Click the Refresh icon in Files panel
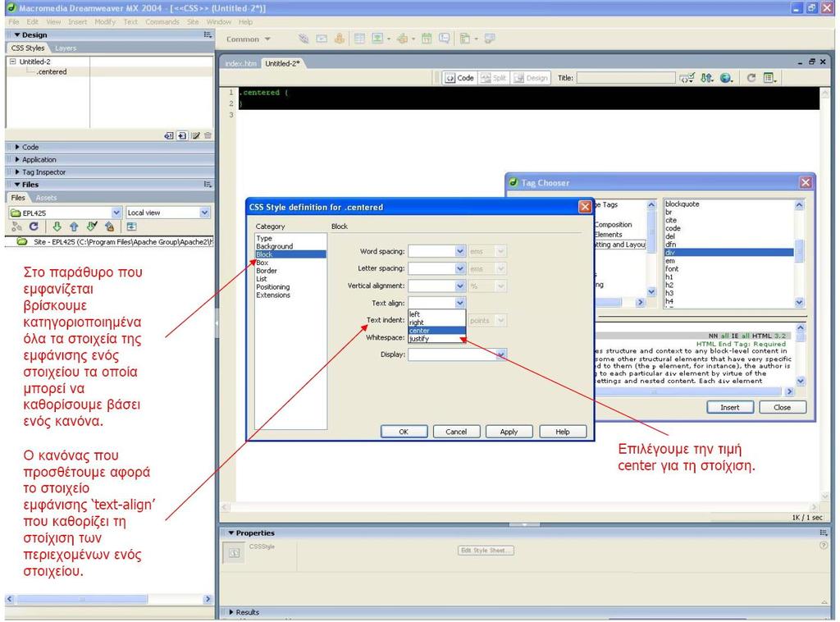Image resolution: width=840 pixels, height=622 pixels. (x=34, y=226)
